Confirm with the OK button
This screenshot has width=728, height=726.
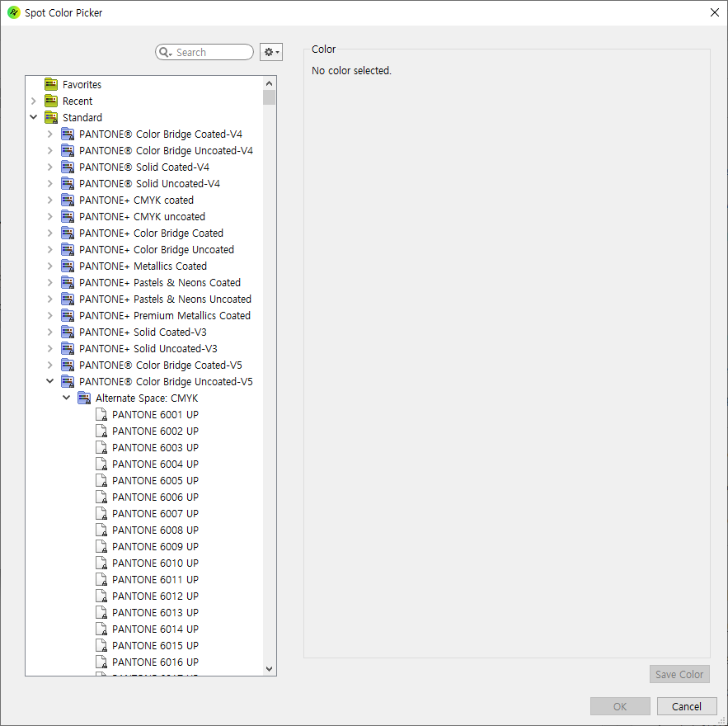click(620, 706)
